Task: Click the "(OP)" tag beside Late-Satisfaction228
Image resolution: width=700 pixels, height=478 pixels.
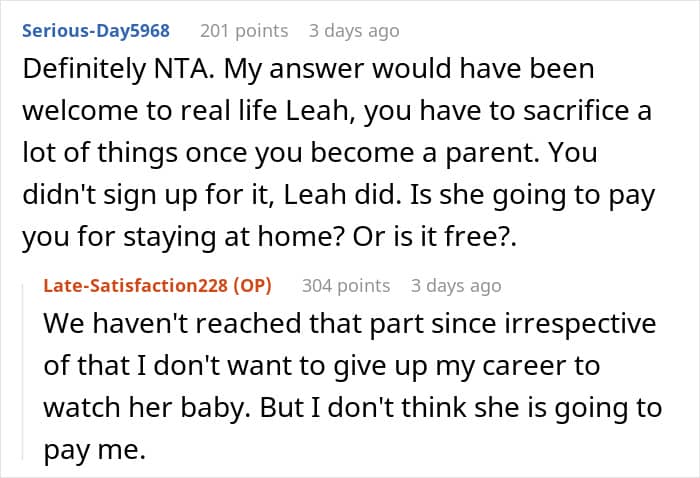Action: (253, 286)
